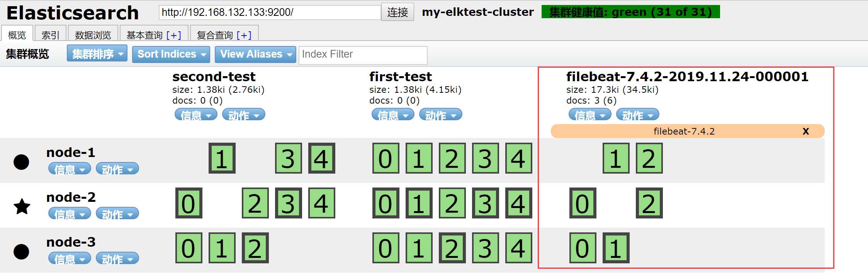
Task: Open 动作 dropdown under second-test index
Action: click(x=244, y=114)
